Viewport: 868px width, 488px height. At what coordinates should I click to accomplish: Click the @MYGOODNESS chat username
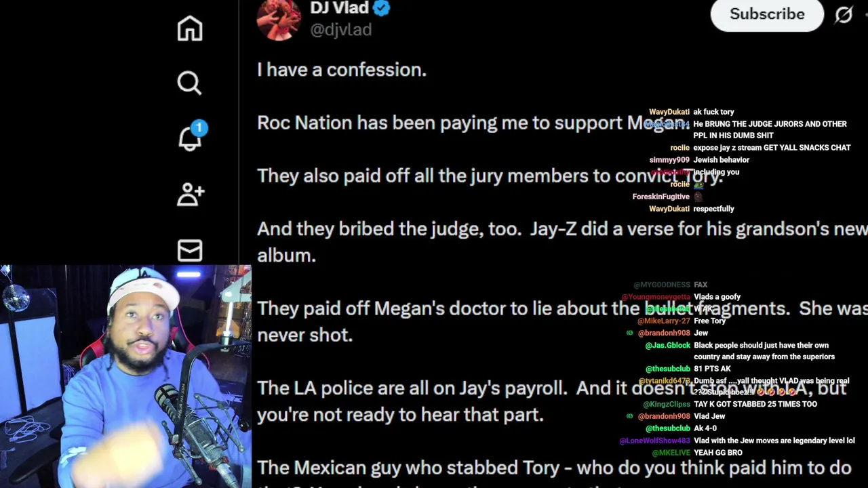click(x=661, y=285)
